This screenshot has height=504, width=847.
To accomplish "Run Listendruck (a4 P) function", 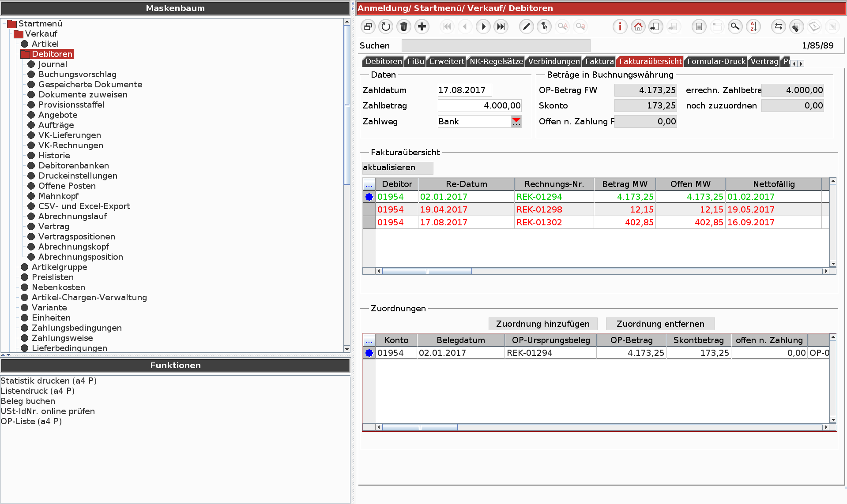I will [x=38, y=391].
